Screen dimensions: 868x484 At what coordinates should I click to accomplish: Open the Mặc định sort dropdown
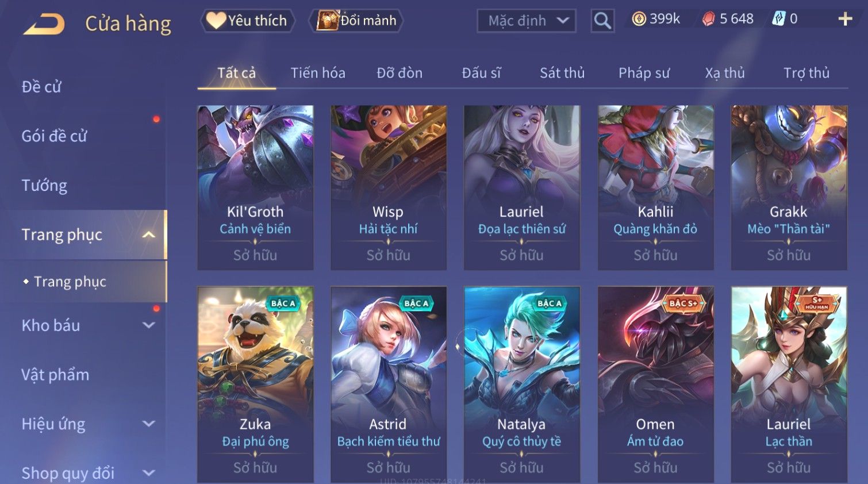pyautogui.click(x=527, y=21)
